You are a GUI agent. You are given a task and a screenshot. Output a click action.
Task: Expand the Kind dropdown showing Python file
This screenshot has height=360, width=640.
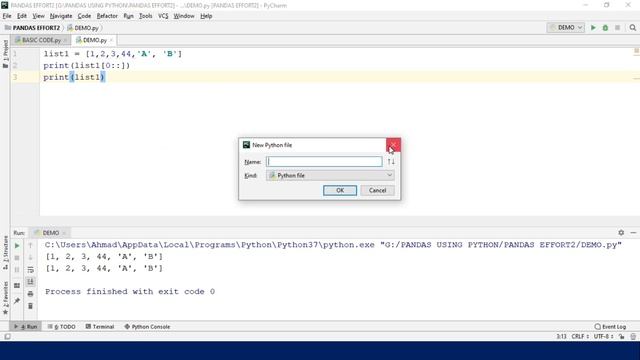tap(330, 176)
